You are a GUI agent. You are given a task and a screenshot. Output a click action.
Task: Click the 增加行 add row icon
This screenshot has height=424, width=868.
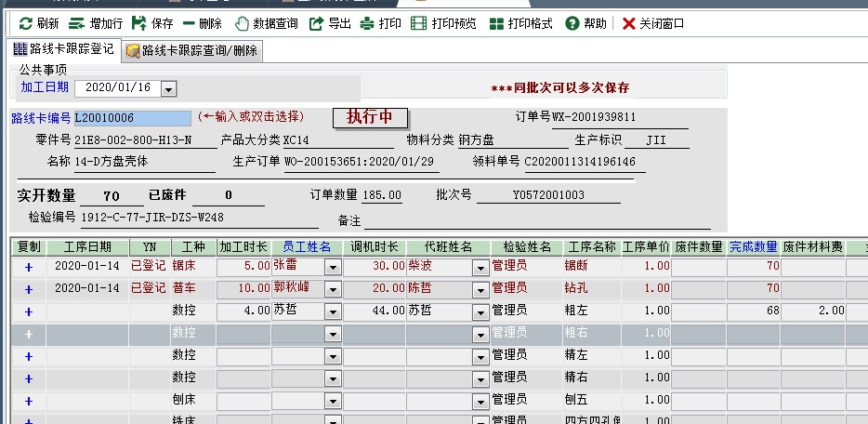click(76, 24)
